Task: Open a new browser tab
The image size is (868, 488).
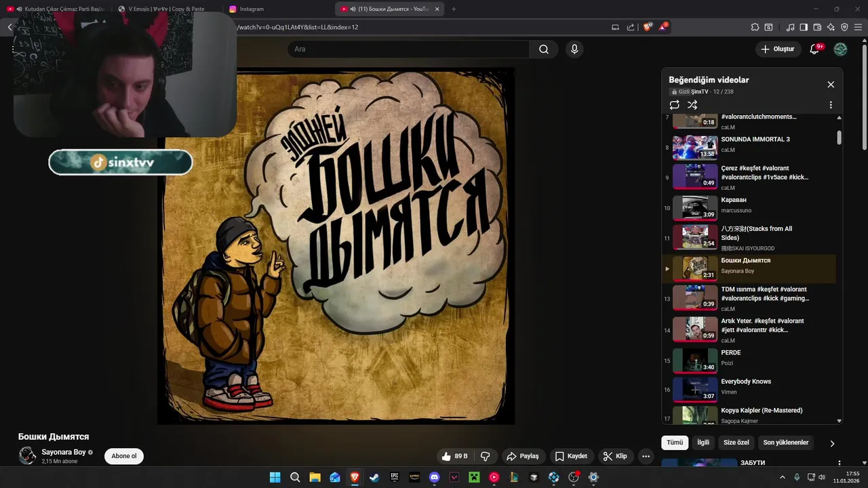Action: click(454, 9)
